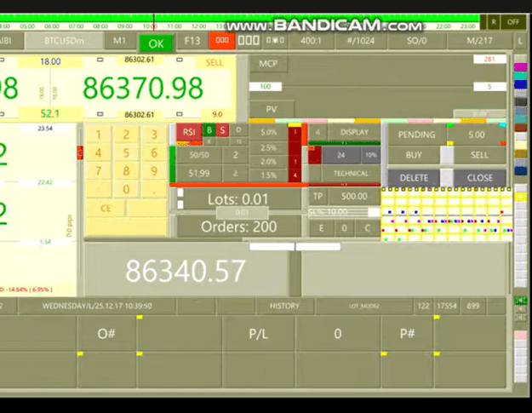The height and width of the screenshot is (413, 532).
Task: Select the 5.0% option
Action: point(268,132)
